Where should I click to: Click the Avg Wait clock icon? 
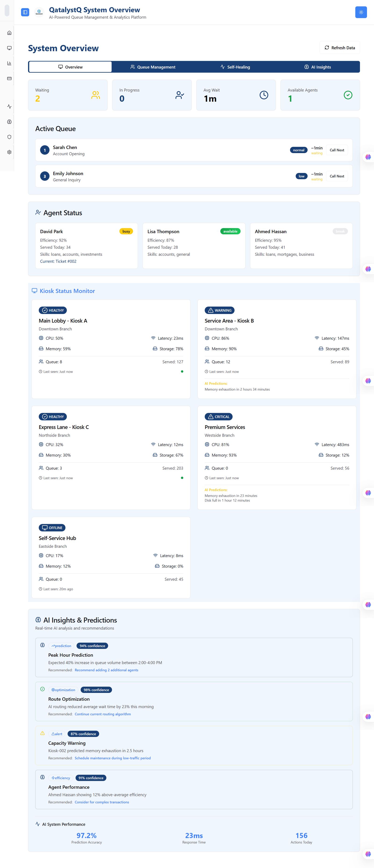coord(264,95)
